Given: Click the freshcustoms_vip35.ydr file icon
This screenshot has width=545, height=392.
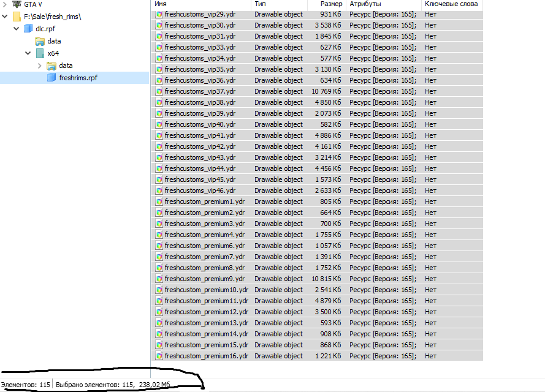Looking at the screenshot, I should click(159, 69).
